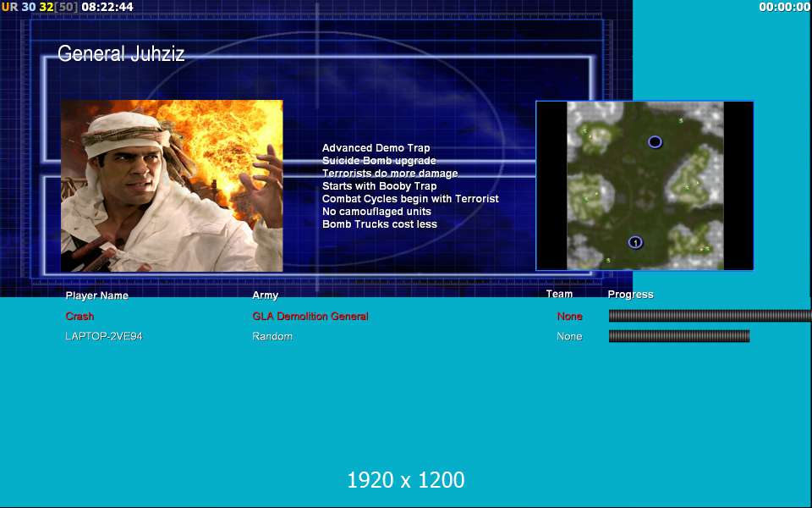The height and width of the screenshot is (508, 812).
Task: Click the Army column header
Action: point(265,295)
